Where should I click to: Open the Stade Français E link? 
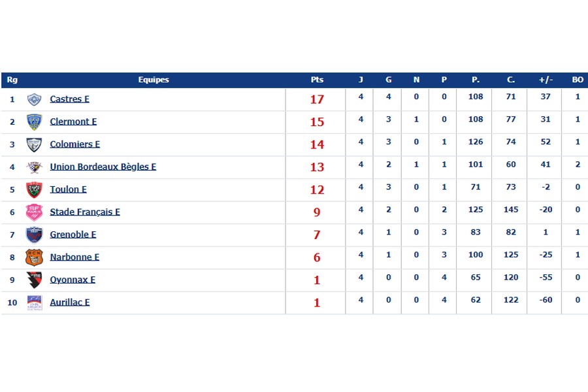click(x=85, y=212)
